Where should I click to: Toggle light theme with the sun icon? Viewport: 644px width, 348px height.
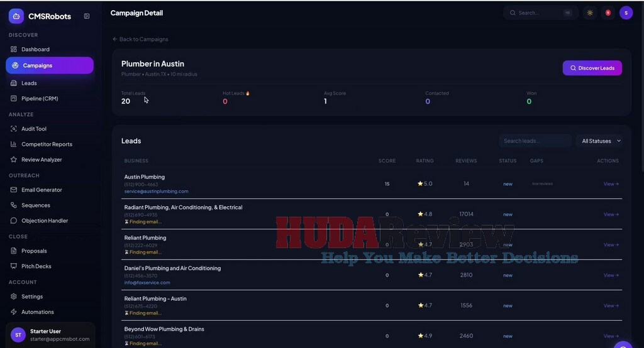point(590,13)
